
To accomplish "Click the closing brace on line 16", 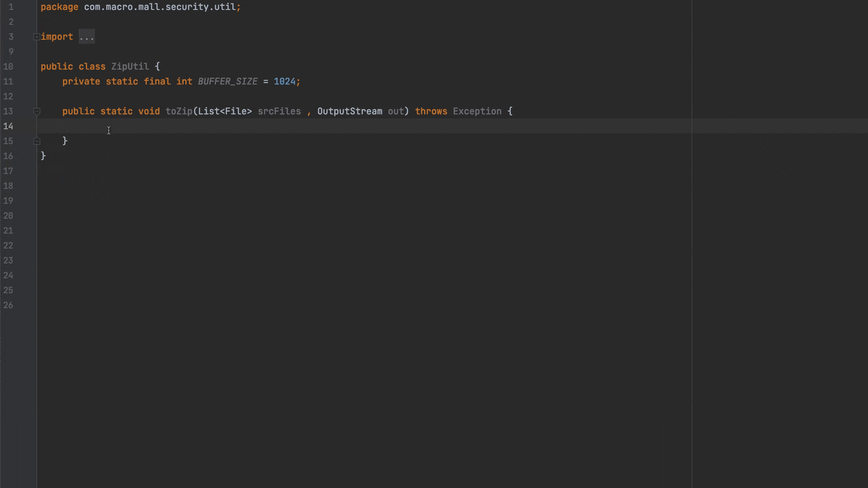I will (43, 156).
